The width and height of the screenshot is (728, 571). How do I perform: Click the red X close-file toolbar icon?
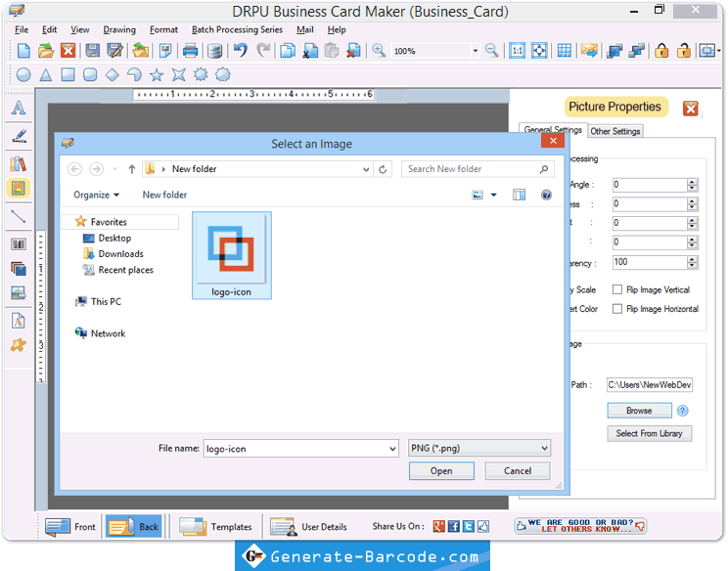tap(68, 51)
